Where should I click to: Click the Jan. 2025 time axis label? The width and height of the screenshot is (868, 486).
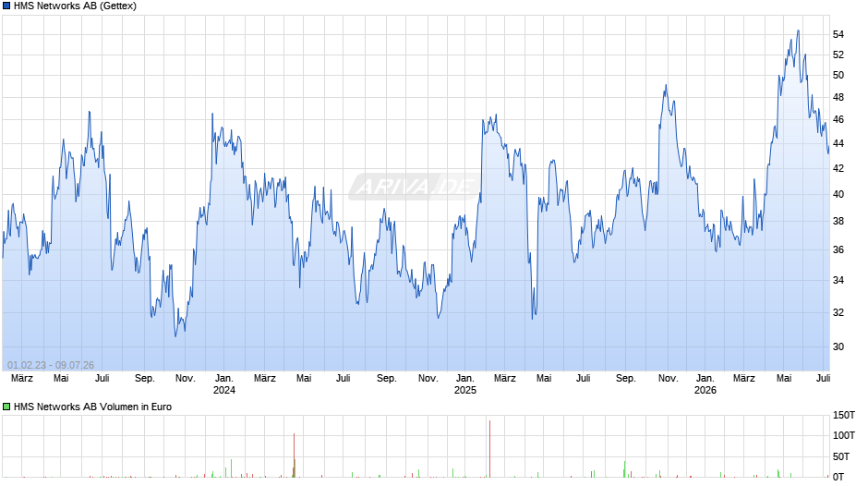(465, 384)
